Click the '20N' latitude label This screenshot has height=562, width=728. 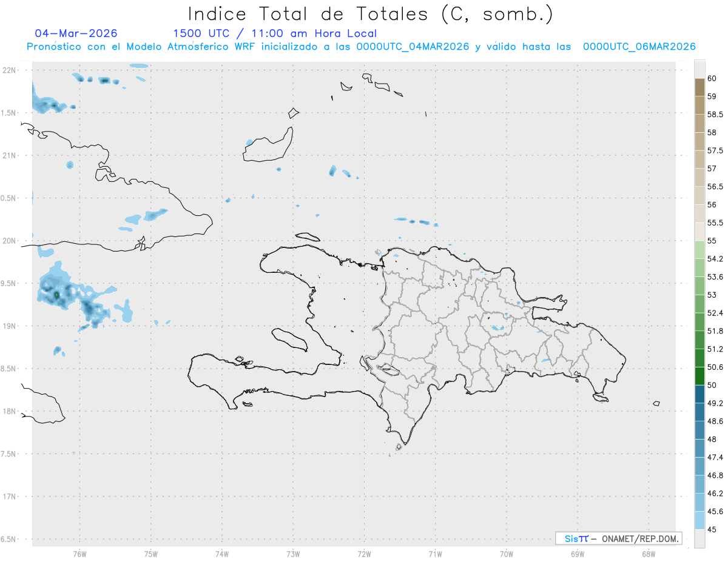point(9,241)
